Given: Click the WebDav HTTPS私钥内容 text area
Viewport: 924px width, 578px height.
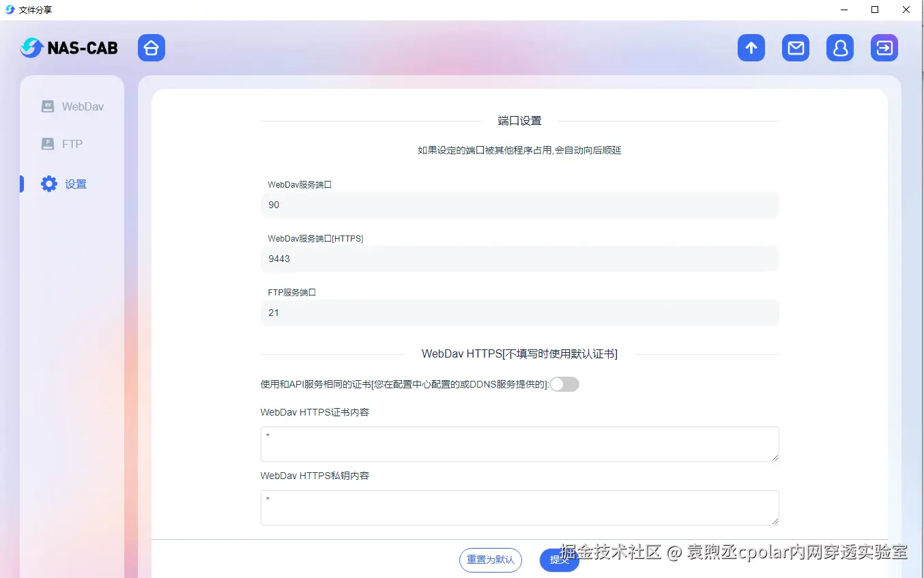Looking at the screenshot, I should pyautogui.click(x=519, y=507).
